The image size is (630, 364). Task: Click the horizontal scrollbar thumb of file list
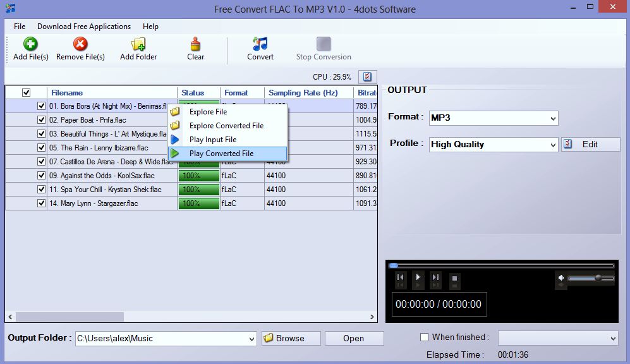pyautogui.click(x=70, y=317)
